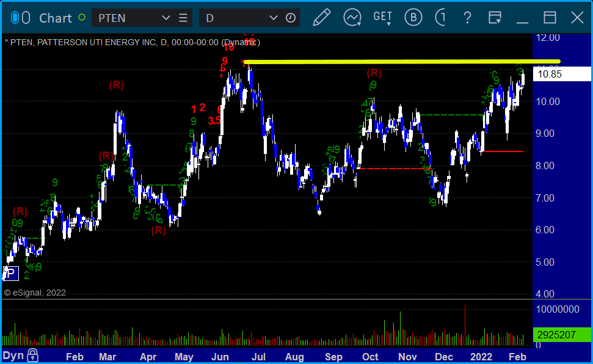The height and width of the screenshot is (364, 593).
Task: Click the P icon at chart bottom left
Action: (10, 274)
